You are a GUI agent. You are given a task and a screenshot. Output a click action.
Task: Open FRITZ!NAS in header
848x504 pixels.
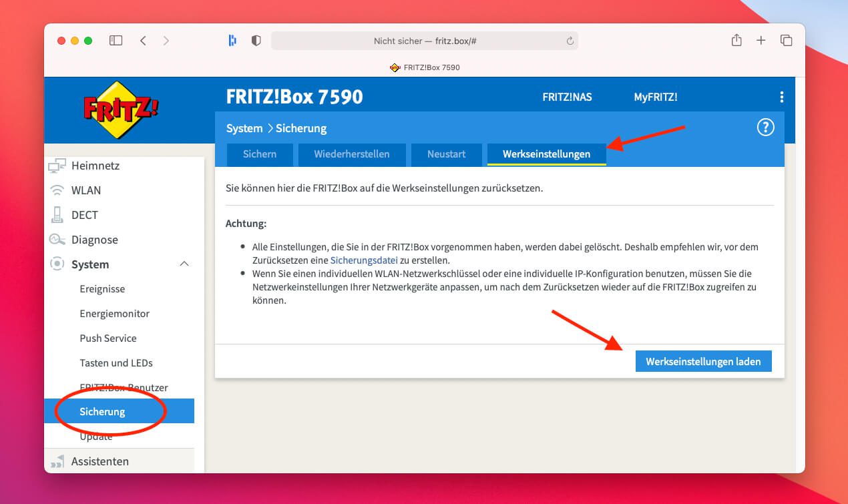567,97
